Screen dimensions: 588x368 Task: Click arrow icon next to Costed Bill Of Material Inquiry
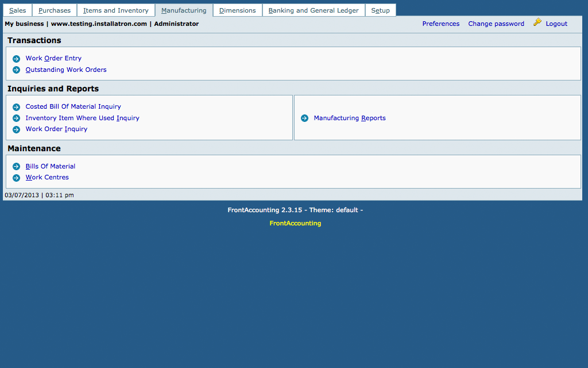coord(16,107)
